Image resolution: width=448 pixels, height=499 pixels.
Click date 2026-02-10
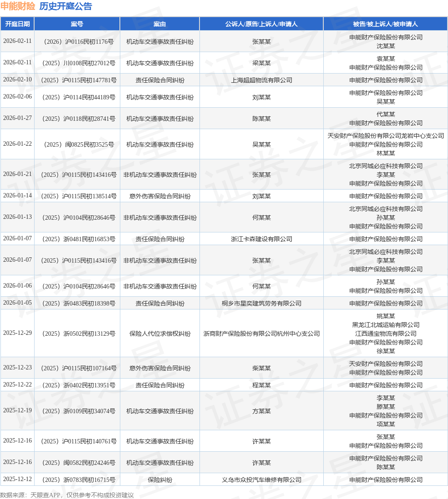17,80
